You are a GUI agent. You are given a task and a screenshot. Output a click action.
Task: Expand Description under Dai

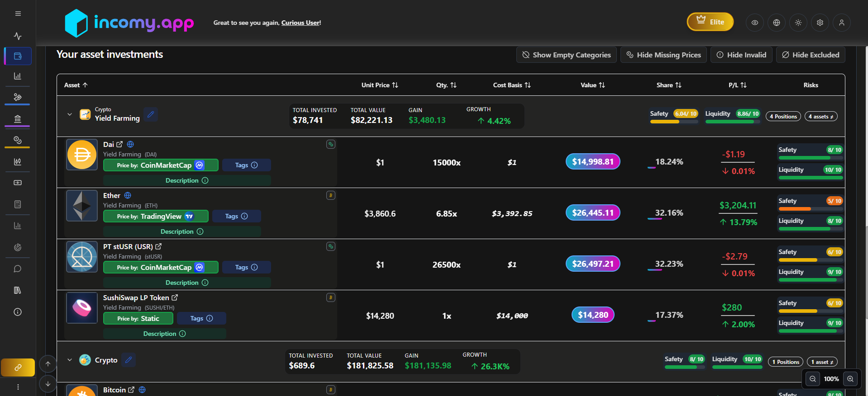coord(187,180)
